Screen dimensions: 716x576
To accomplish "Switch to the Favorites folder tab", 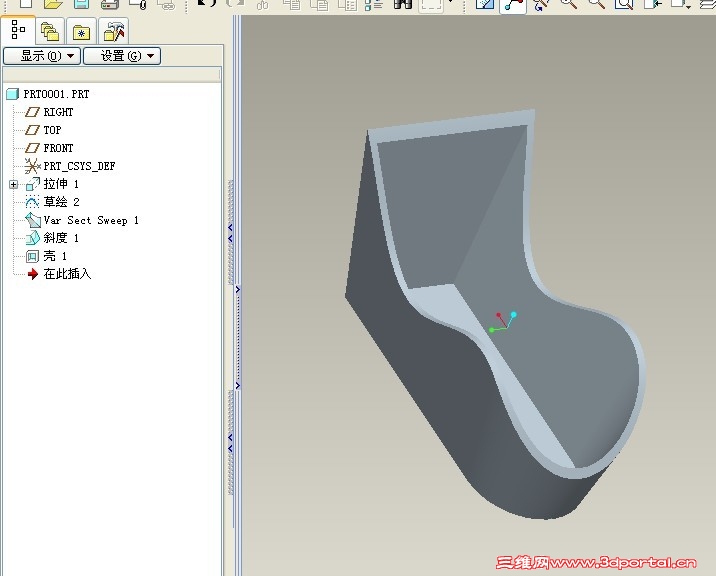I will 81,32.
